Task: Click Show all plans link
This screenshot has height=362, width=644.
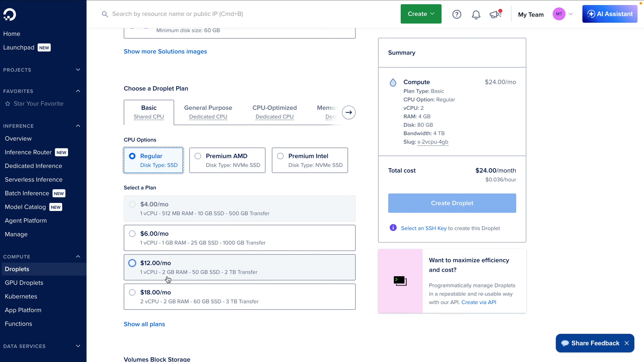Action: pyautogui.click(x=144, y=324)
